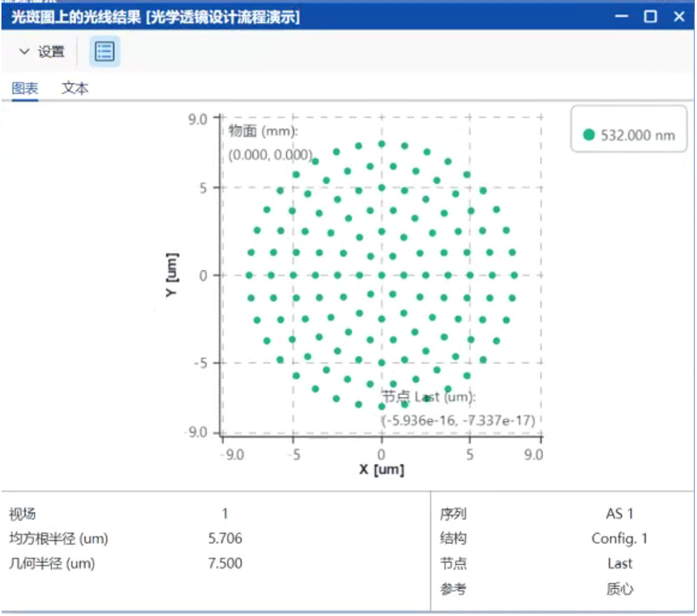Click the 节点 Last (um) plot annotation
This screenshot has width=697, height=616.
[429, 397]
